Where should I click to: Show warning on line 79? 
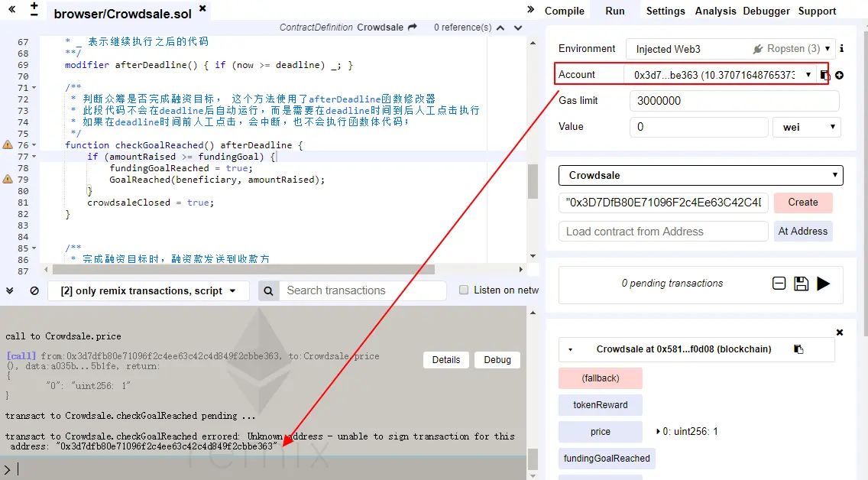(x=8, y=180)
